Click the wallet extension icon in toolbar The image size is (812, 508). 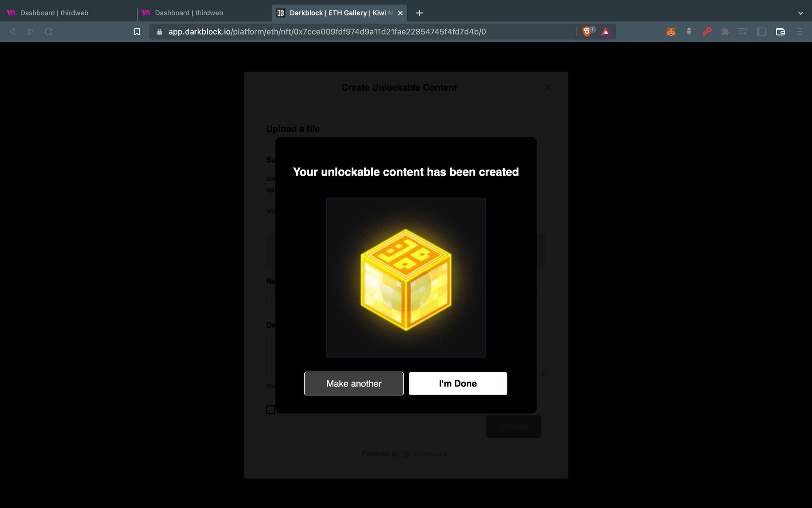coord(672,32)
